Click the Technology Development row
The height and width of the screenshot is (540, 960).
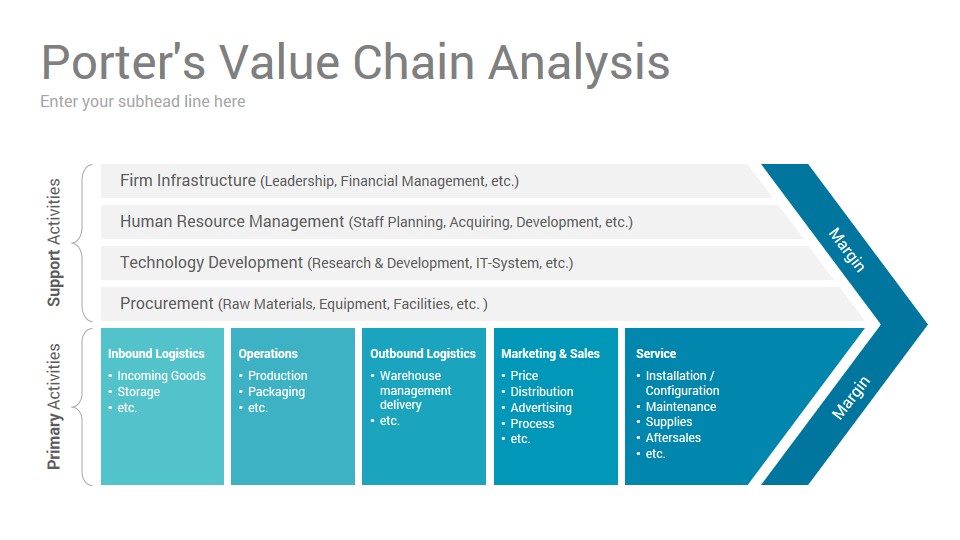click(x=467, y=263)
